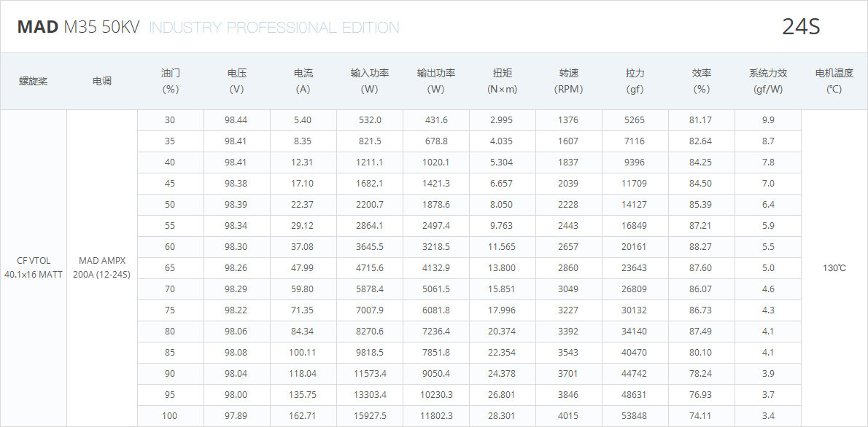Click RPM value 2039
The height and width of the screenshot is (427, 868).
[x=568, y=183]
